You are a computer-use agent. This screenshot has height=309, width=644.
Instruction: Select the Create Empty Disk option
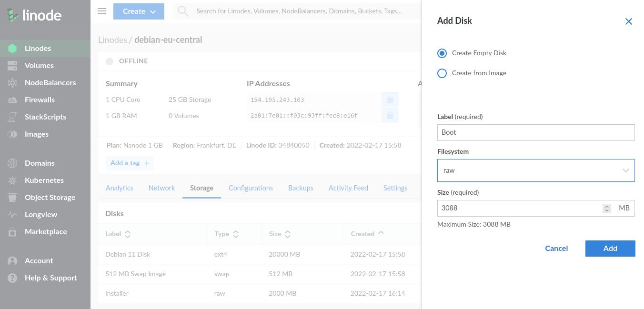pyautogui.click(x=442, y=53)
